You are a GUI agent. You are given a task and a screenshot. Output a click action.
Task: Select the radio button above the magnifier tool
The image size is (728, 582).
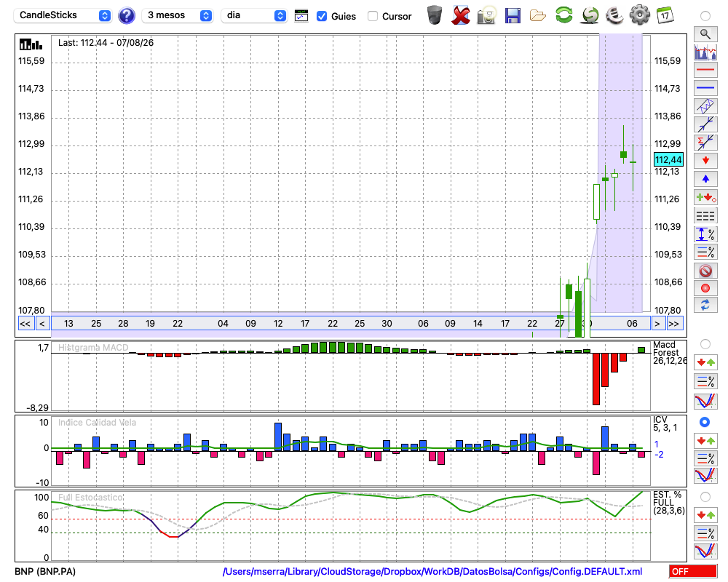click(705, 16)
